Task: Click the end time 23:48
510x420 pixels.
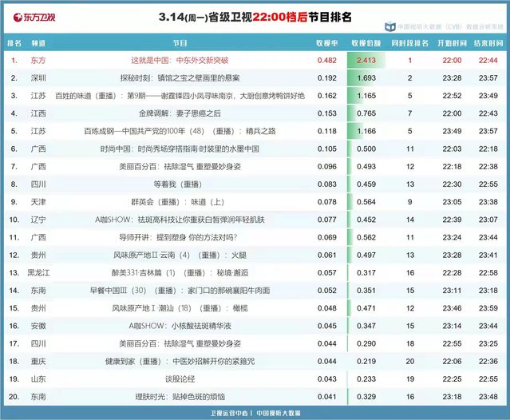Action: click(x=488, y=397)
